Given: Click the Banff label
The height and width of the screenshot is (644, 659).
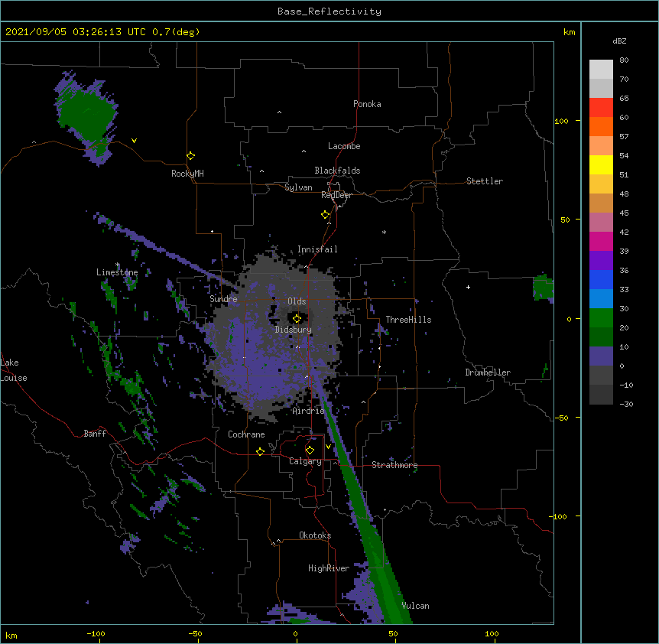Looking at the screenshot, I should click(95, 434).
